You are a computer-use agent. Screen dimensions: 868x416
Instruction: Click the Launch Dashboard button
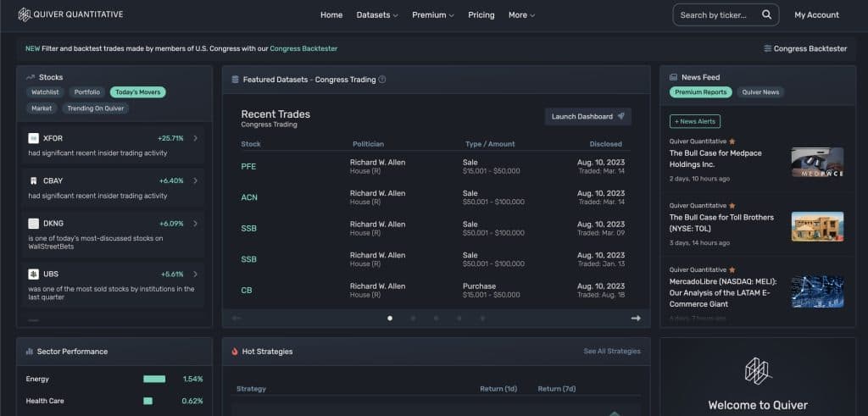588,117
